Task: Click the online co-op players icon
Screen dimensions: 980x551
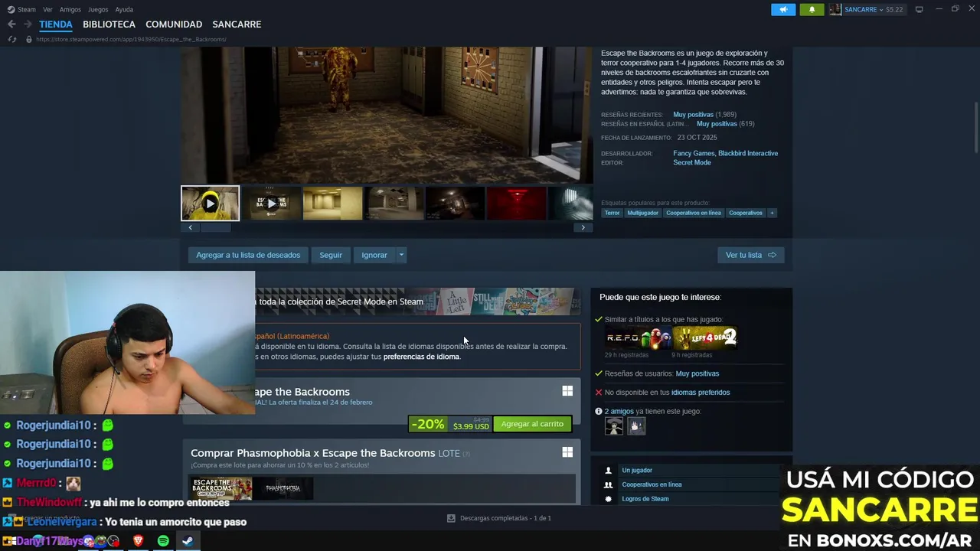Action: [609, 484]
